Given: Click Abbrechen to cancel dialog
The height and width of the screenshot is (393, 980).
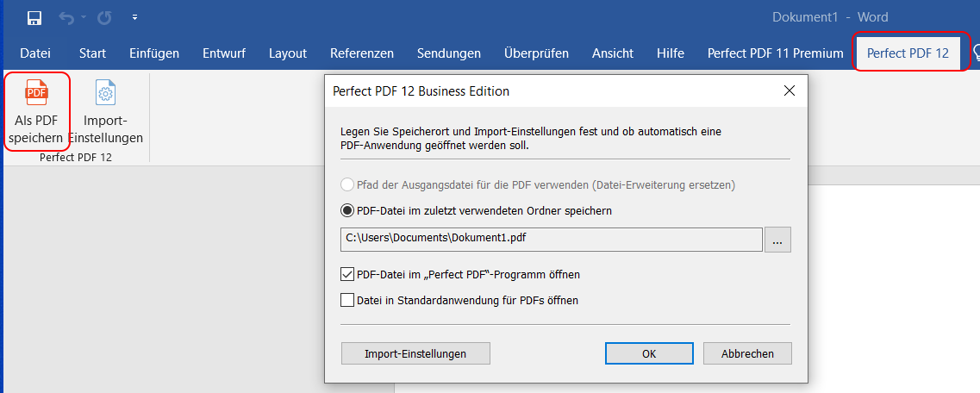Looking at the screenshot, I should pos(747,353).
